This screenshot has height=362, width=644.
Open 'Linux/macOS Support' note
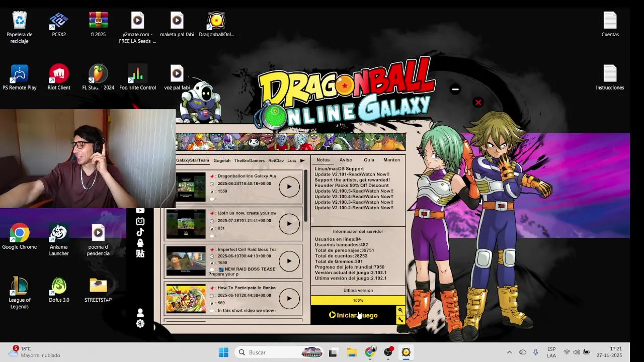tap(339, 169)
